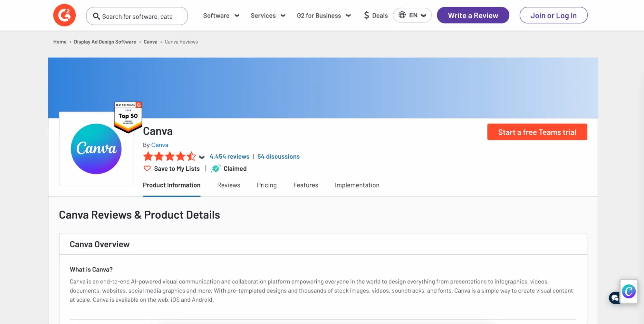Click the G2 logo icon
Screen dimensions: 644x324
pos(64,15)
